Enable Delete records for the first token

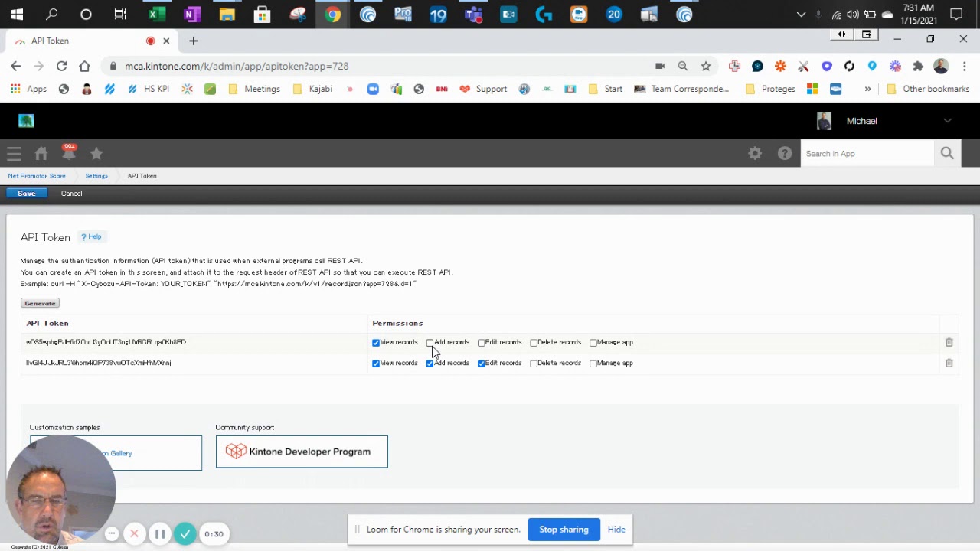coord(534,343)
